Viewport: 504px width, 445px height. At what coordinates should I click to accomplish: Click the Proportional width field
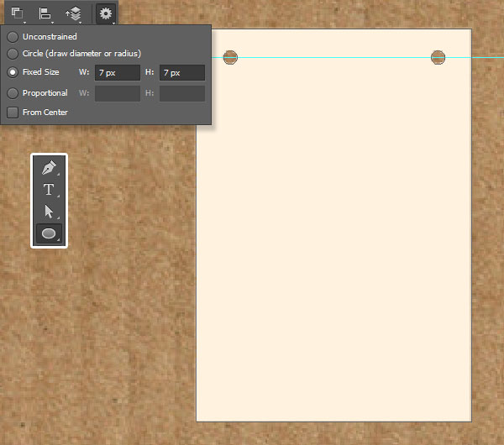click(x=118, y=93)
